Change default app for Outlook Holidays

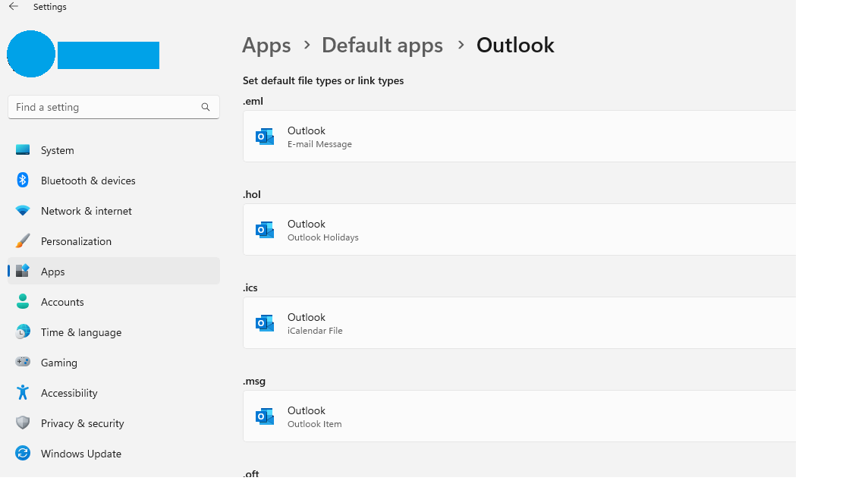coord(519,230)
